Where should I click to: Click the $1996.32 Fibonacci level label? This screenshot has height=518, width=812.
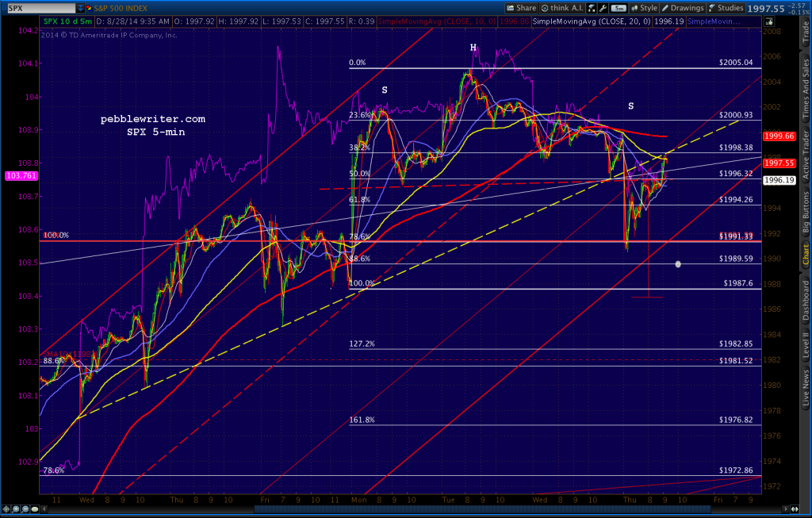(736, 174)
